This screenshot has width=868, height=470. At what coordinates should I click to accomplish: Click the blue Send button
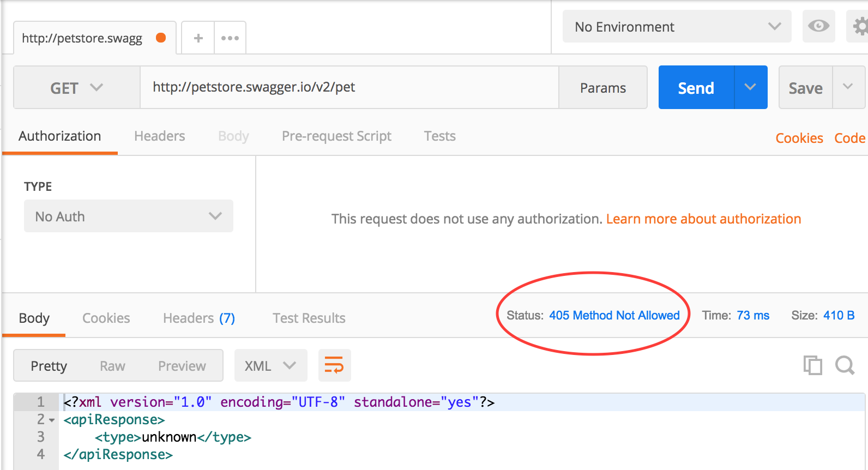click(696, 87)
